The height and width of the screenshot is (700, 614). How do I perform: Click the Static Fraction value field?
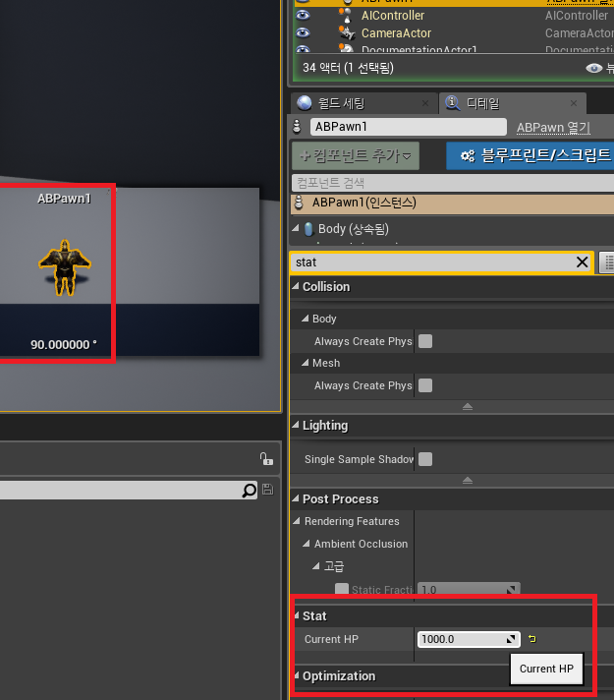469,589
